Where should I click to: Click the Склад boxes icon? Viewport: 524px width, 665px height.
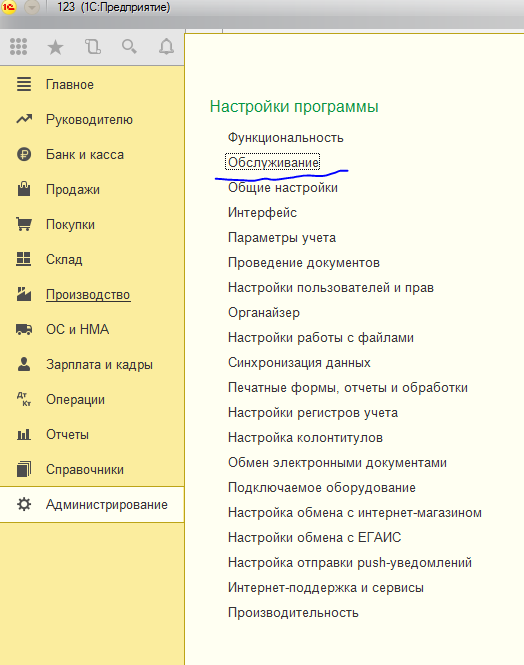(24, 259)
